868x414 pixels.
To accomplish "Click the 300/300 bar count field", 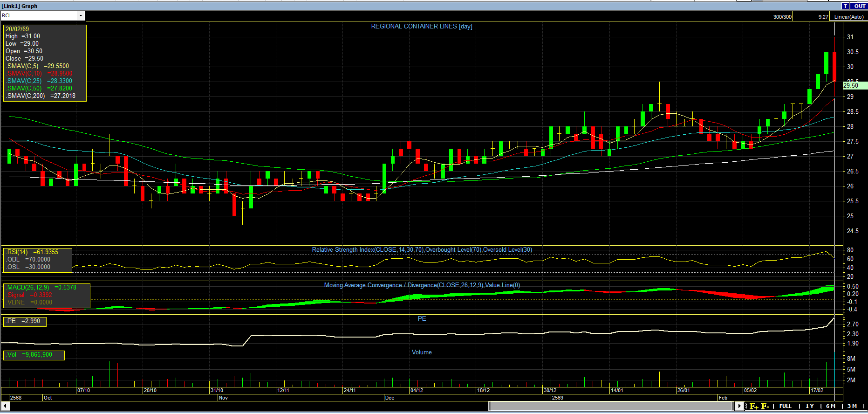I will pyautogui.click(x=773, y=17).
